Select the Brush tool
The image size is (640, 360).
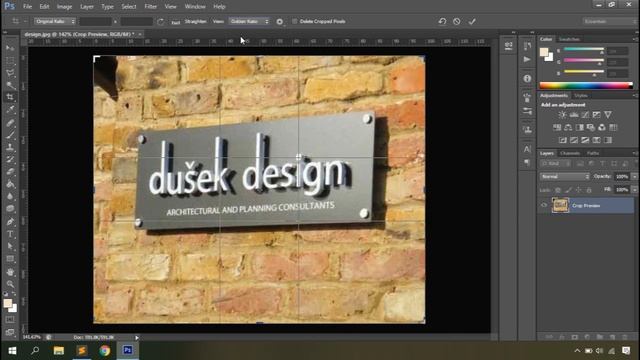[10, 135]
